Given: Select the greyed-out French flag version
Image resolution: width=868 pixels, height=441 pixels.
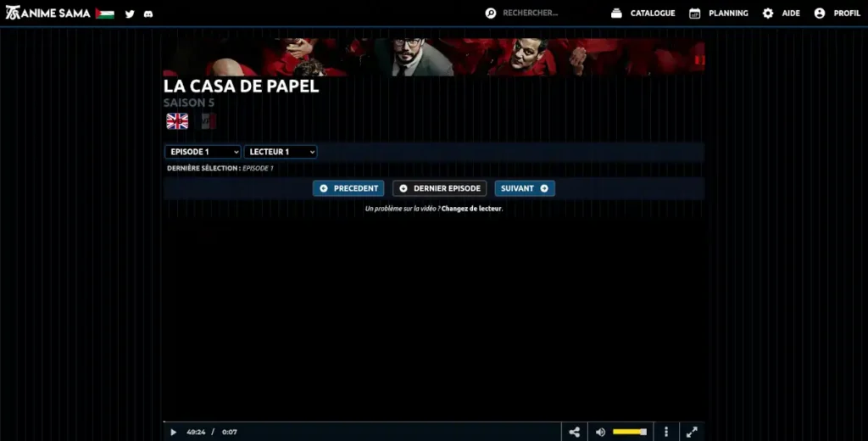Looking at the screenshot, I should pos(209,121).
